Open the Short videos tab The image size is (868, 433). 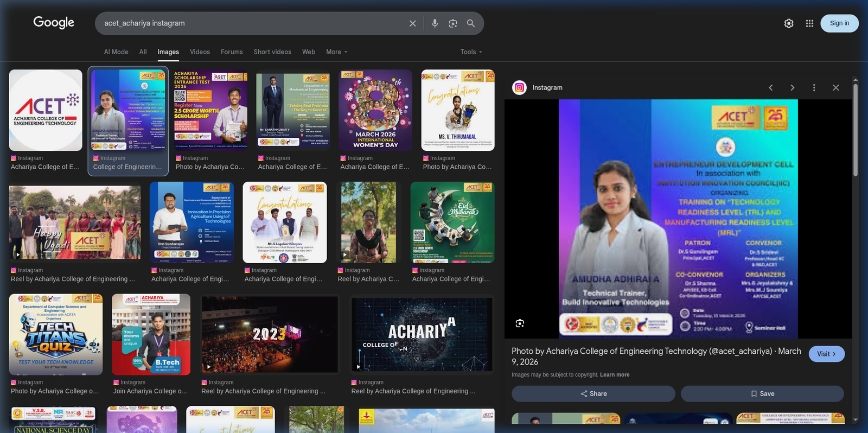click(x=272, y=52)
